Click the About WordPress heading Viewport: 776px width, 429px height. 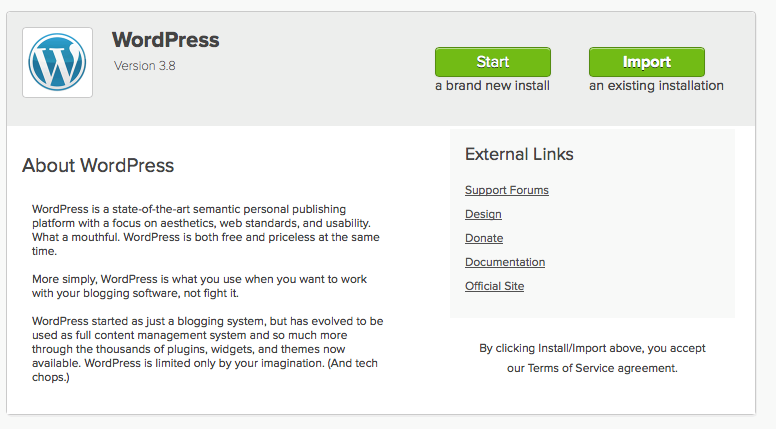tap(98, 165)
